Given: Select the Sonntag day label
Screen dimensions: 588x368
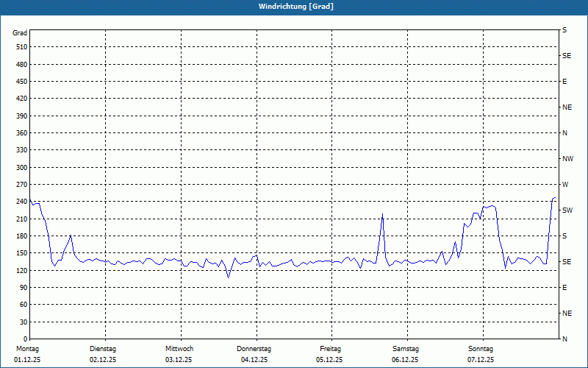Looking at the screenshot, I should [x=481, y=349].
